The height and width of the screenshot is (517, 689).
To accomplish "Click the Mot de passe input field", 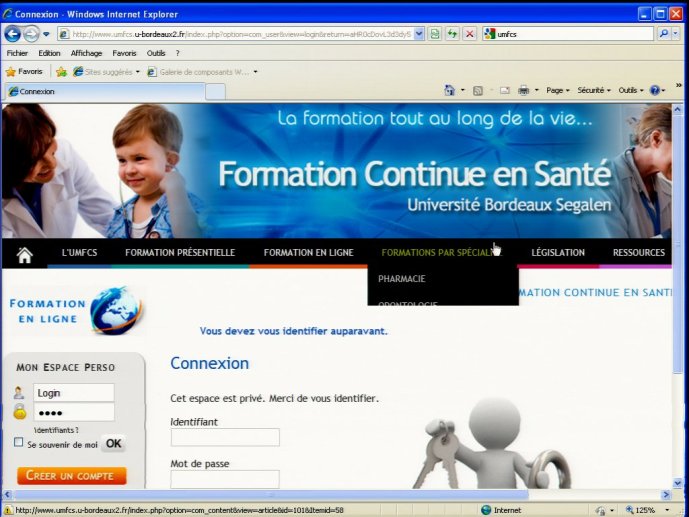I will point(225,479).
